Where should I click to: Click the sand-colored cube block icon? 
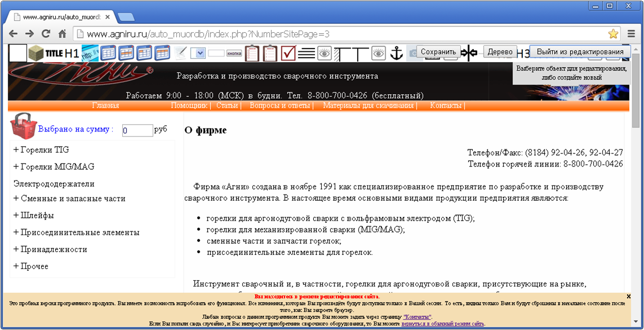(35, 53)
